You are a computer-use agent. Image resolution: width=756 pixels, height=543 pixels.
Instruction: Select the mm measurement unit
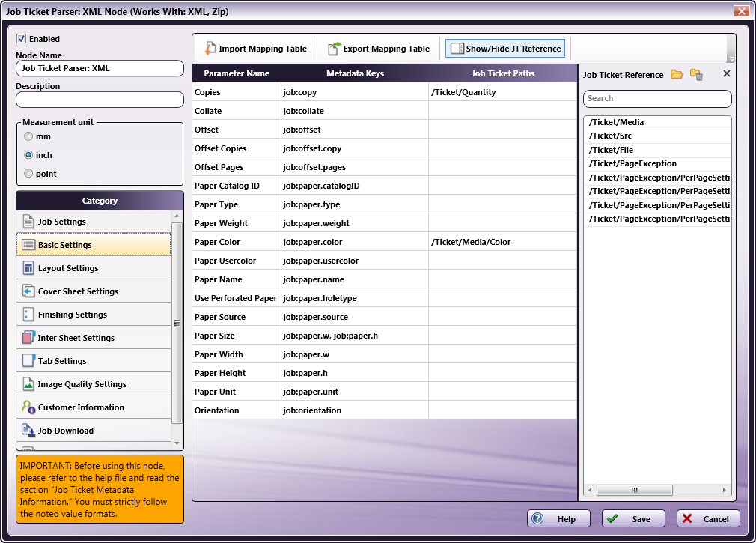point(28,136)
